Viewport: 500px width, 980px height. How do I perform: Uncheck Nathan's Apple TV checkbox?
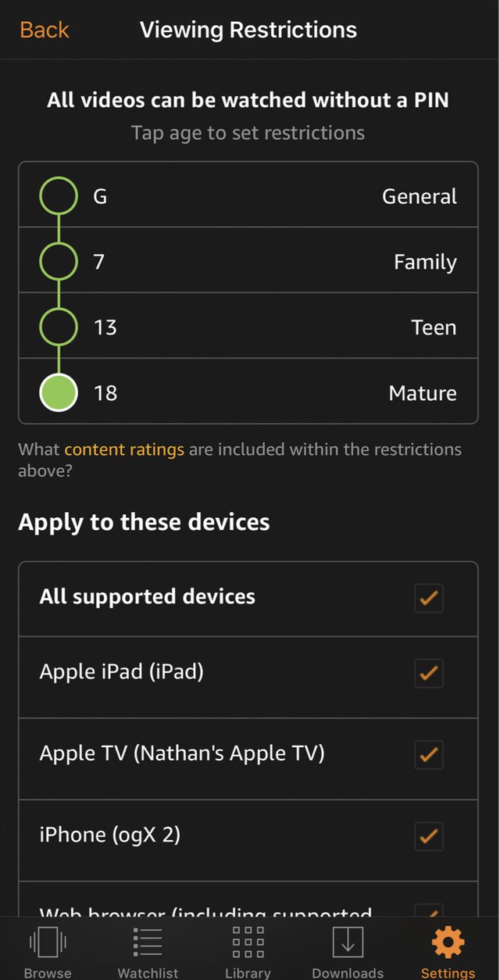coord(428,755)
